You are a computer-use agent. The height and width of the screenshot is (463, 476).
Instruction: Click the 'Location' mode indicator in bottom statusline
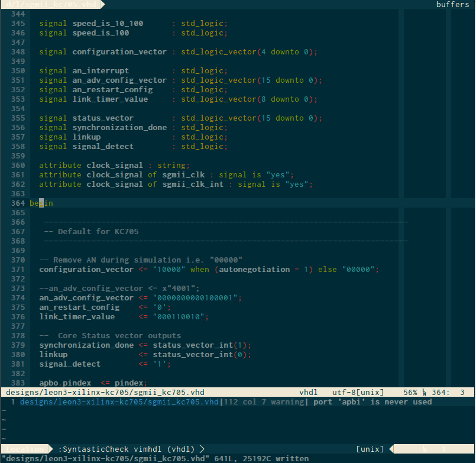pos(25,449)
